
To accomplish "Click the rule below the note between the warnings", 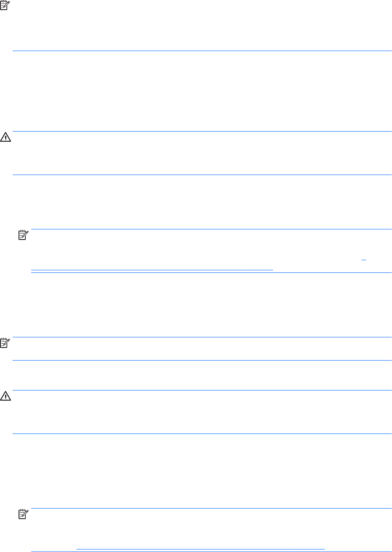I will tap(202, 360).
